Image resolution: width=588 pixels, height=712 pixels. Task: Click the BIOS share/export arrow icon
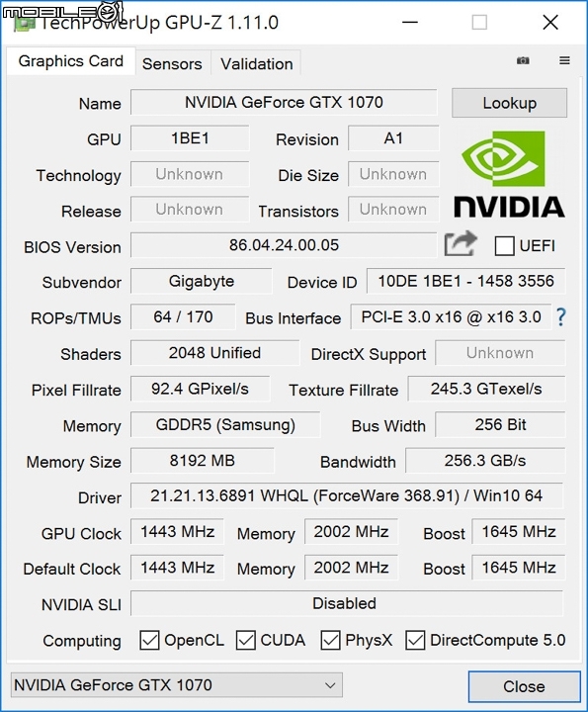tap(461, 244)
